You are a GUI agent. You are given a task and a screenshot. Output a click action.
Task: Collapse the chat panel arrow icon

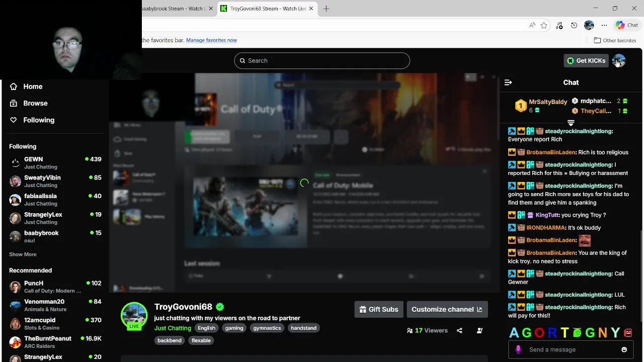(x=508, y=82)
